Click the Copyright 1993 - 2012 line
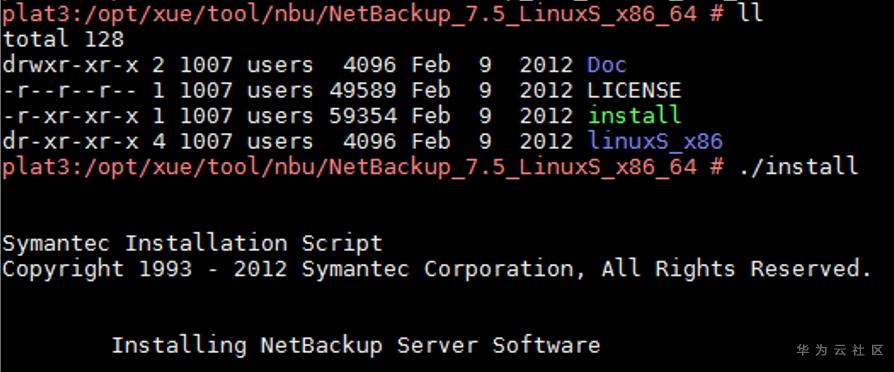The height and width of the screenshot is (372, 894). pyautogui.click(x=437, y=269)
